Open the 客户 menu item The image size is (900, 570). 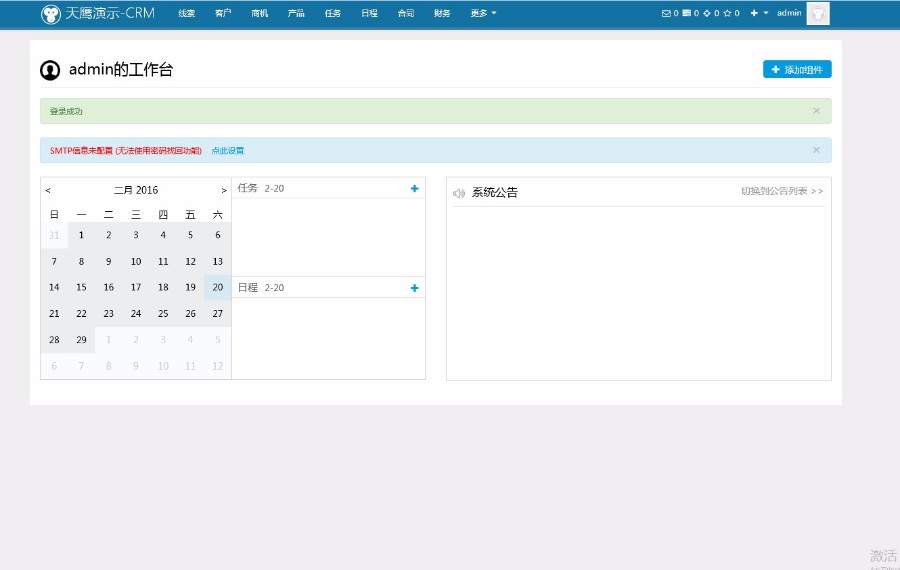coord(223,13)
